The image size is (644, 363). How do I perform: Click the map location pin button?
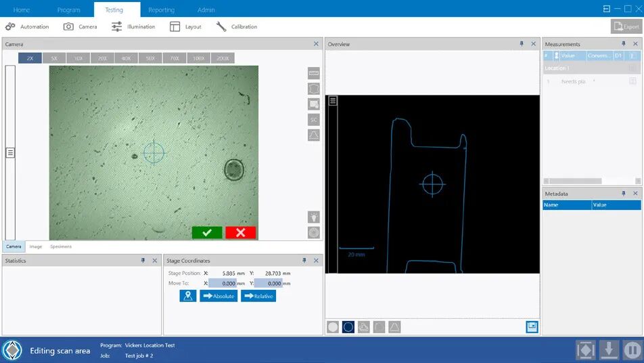click(x=188, y=296)
